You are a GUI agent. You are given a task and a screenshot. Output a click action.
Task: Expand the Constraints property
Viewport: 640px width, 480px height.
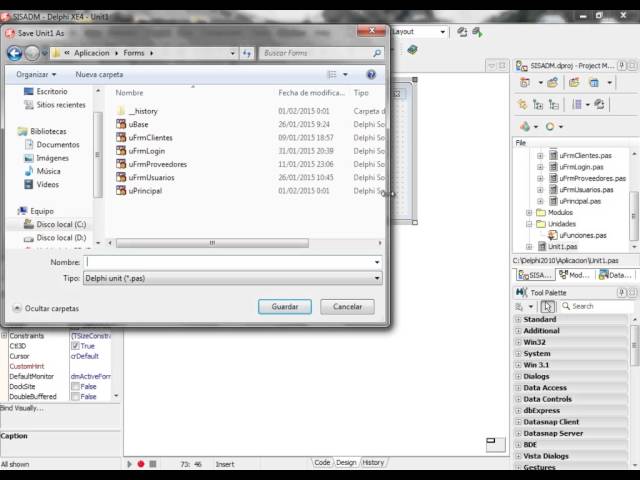click(4, 336)
